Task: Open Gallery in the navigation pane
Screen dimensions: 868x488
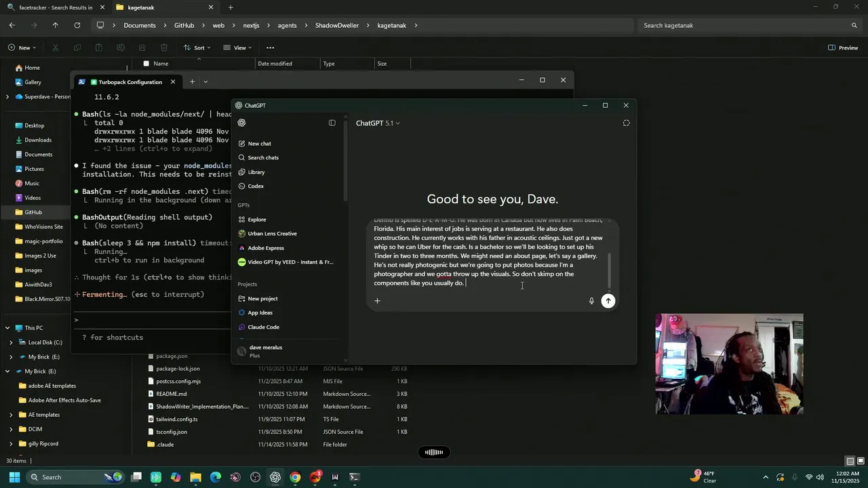Action: [x=33, y=83]
